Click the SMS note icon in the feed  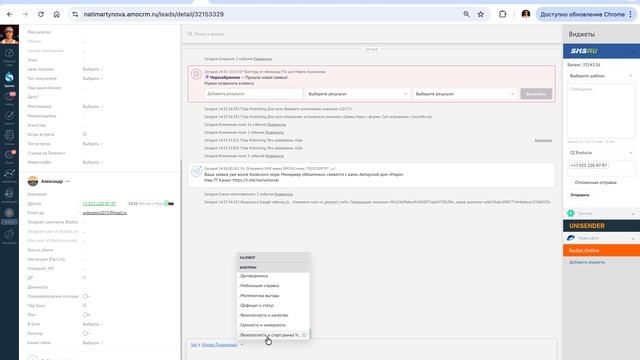pyautogui.click(x=196, y=171)
